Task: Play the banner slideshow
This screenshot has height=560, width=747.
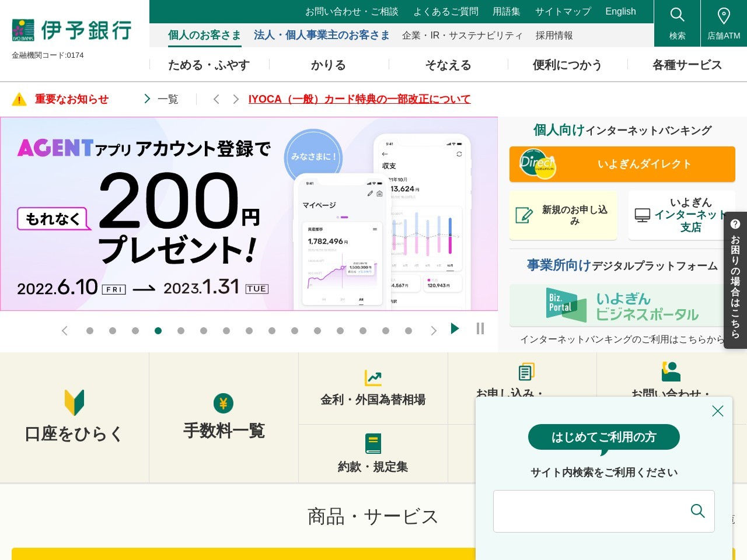Action: [455, 328]
